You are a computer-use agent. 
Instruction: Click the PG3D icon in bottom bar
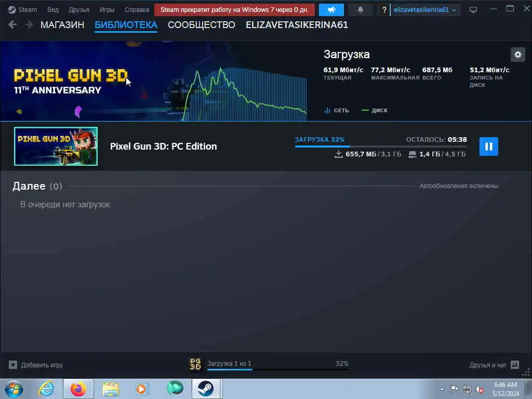[195, 364]
